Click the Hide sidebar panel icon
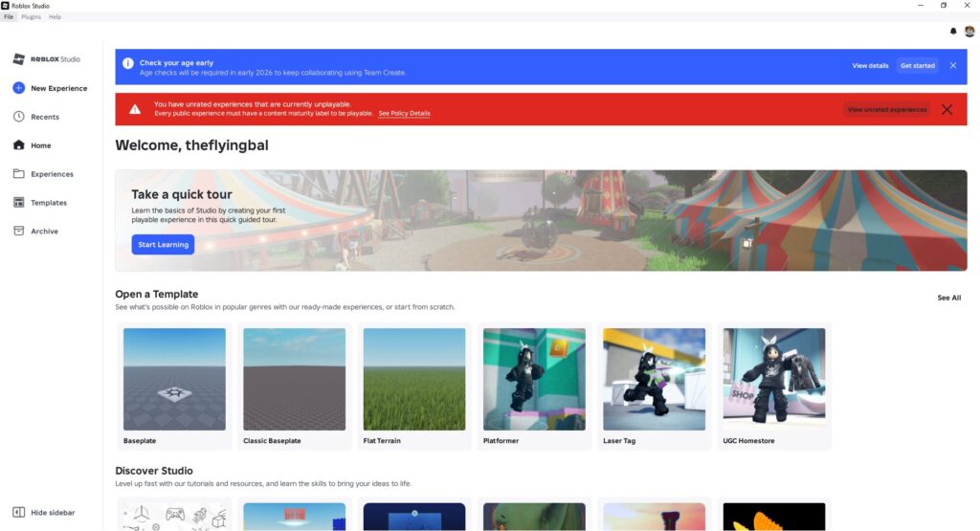The height and width of the screenshot is (531, 980). click(19, 512)
